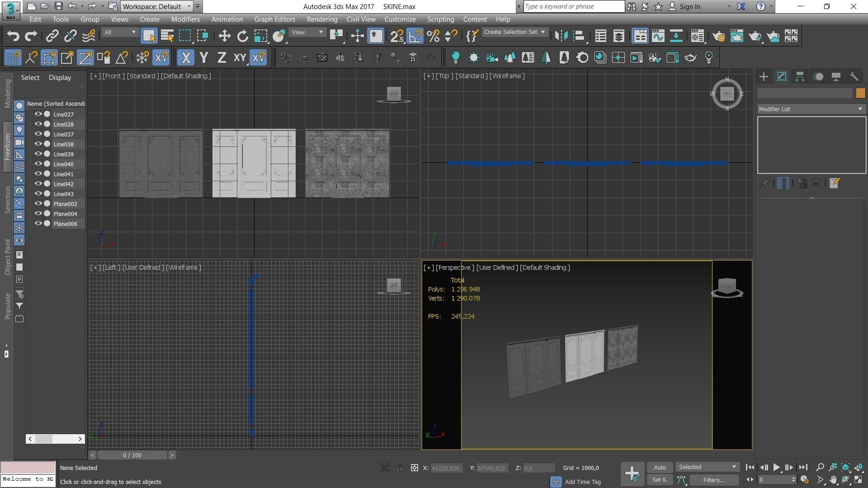Open Render Setup dialog

pyautogui.click(x=719, y=36)
